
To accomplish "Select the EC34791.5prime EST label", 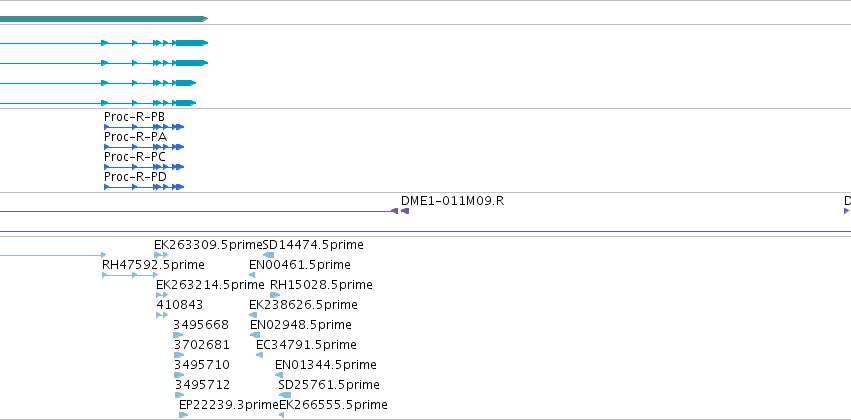I will pos(306,345).
